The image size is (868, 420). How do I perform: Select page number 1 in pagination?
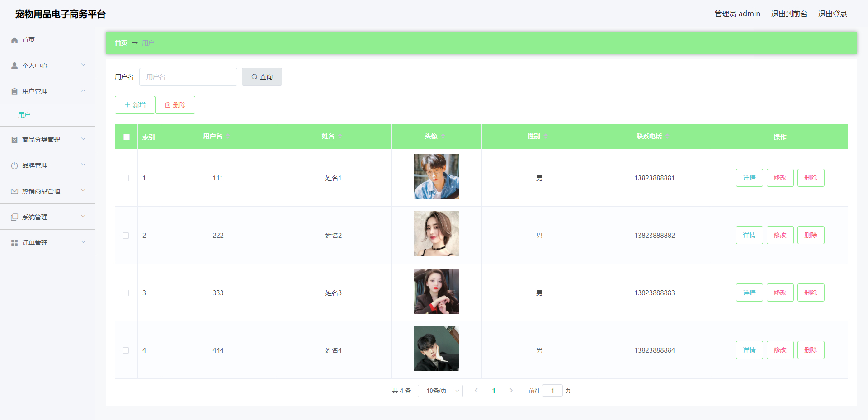click(494, 391)
